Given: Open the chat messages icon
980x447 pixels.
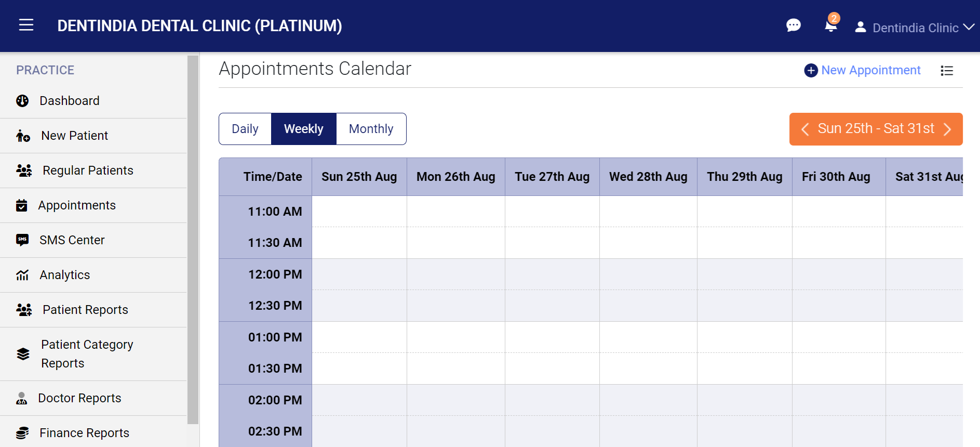Looking at the screenshot, I should point(793,25).
